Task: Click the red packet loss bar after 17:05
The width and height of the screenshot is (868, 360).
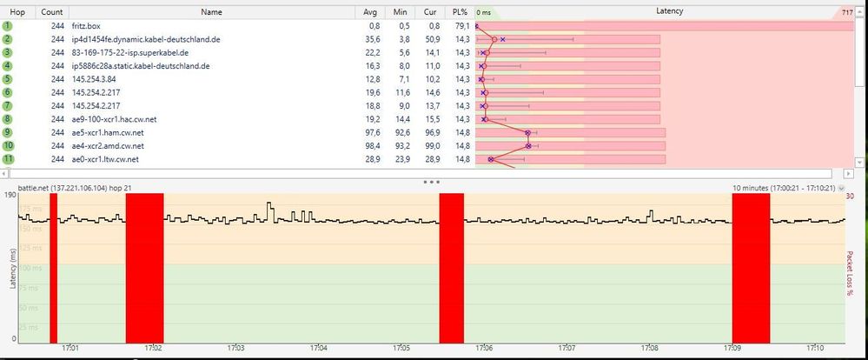Action: click(x=452, y=268)
